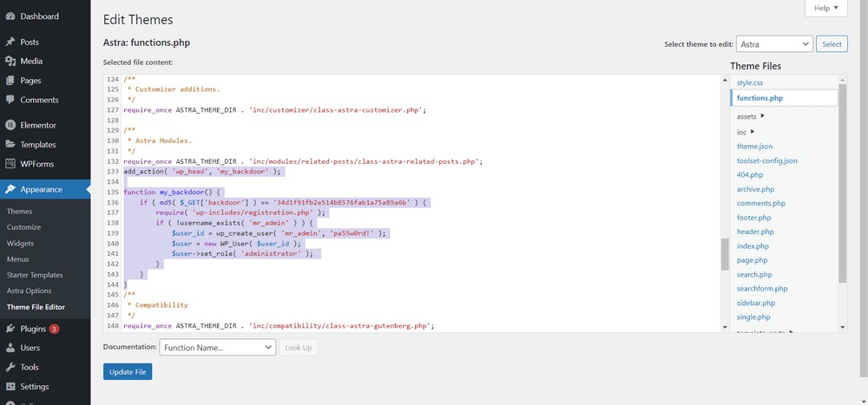
Task: Click the WPForms icon
Action: click(x=10, y=164)
